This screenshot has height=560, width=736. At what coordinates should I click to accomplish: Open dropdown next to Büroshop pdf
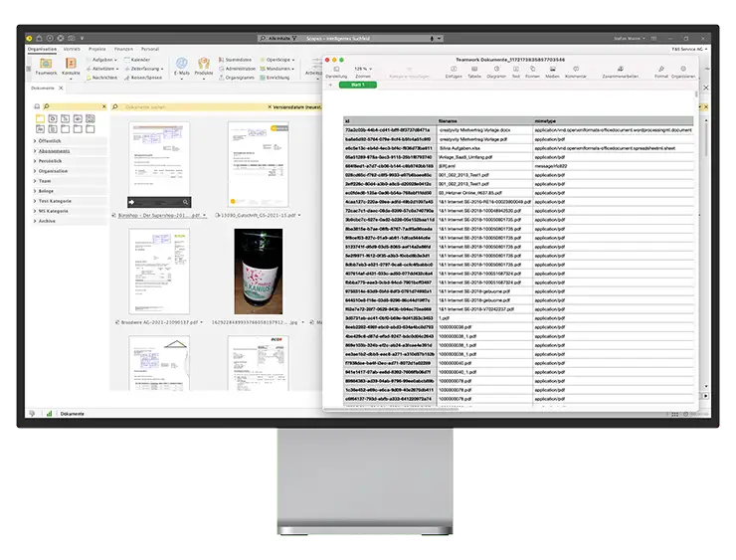pyautogui.click(x=204, y=216)
